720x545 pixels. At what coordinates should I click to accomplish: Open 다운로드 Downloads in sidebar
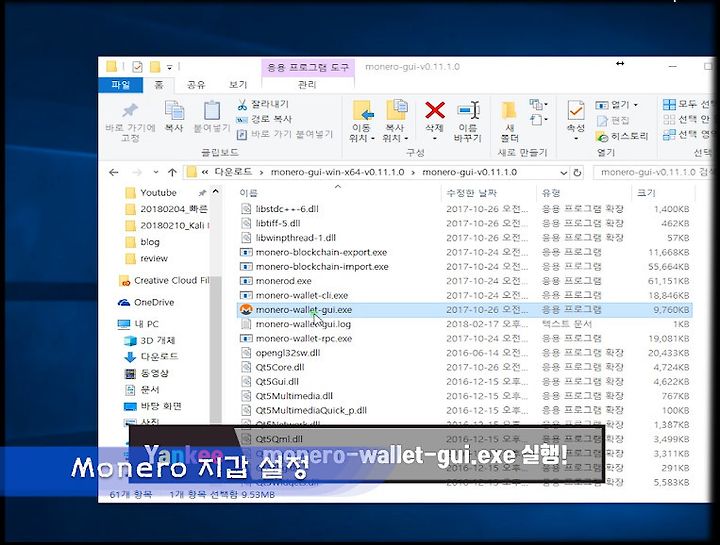coord(159,357)
